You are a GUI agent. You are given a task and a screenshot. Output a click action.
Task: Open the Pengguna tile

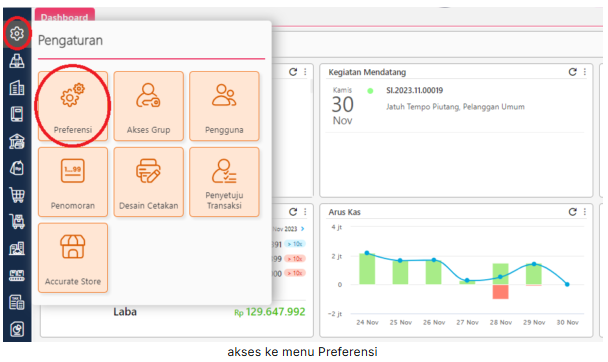[x=224, y=106]
